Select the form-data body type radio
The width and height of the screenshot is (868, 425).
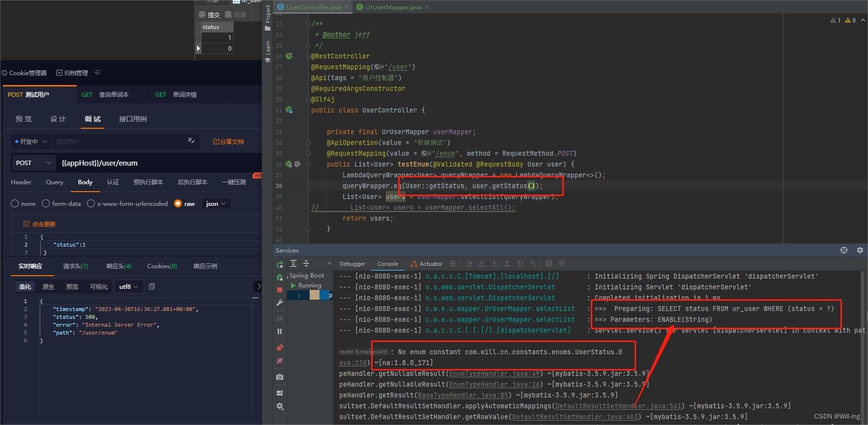(x=46, y=203)
